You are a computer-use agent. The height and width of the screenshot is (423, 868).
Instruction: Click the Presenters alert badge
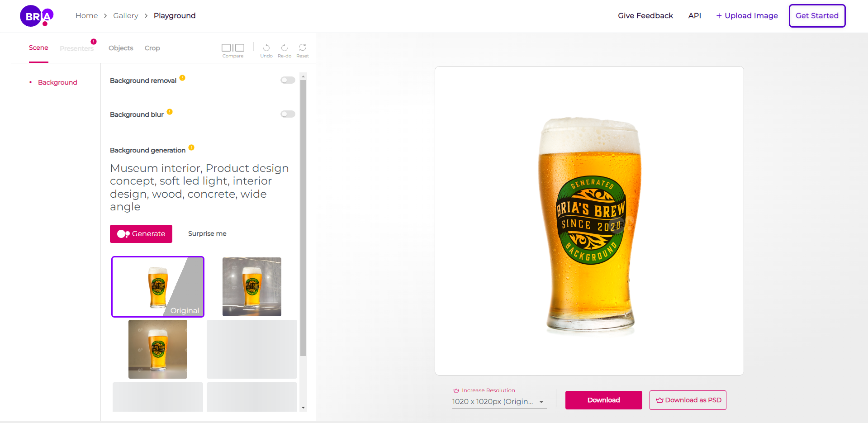point(94,42)
